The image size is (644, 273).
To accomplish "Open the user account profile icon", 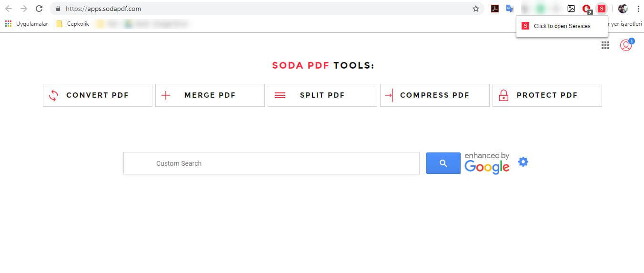I will point(626,45).
